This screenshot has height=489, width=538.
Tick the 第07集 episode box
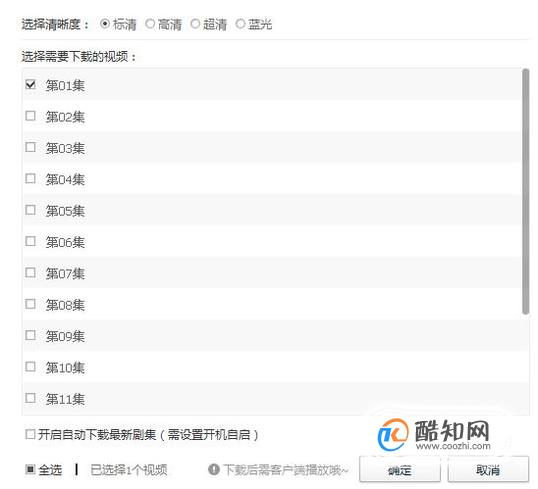[31, 272]
